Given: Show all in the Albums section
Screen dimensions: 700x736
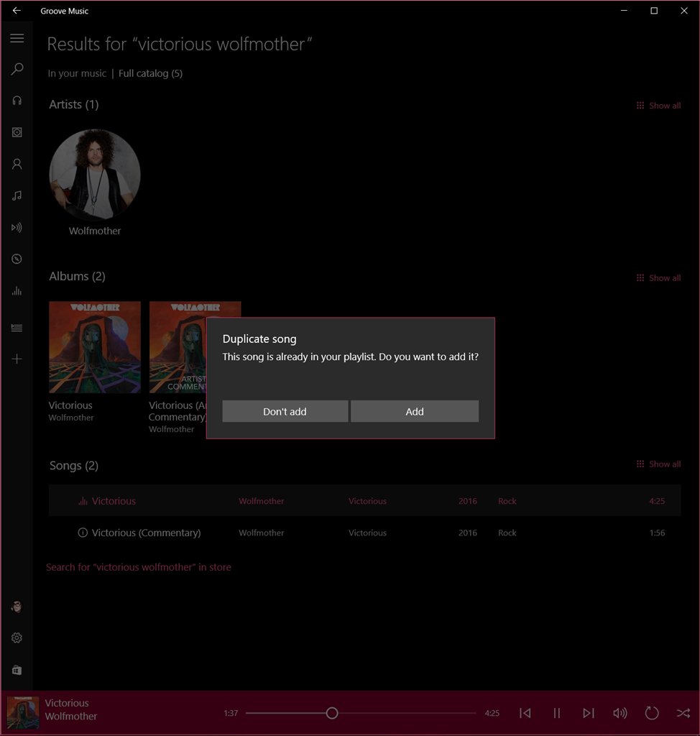Looking at the screenshot, I should [658, 278].
